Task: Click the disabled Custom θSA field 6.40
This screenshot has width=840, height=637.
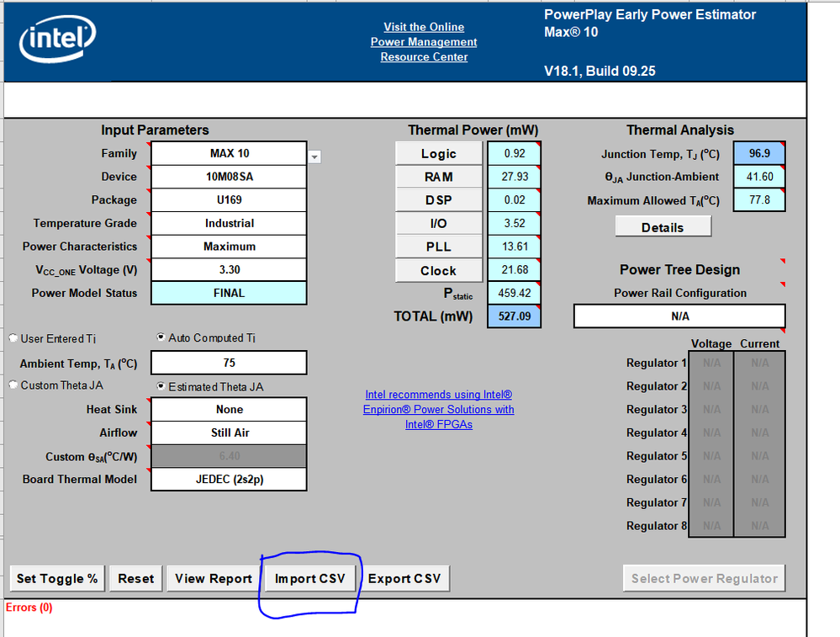Action: (x=230, y=456)
